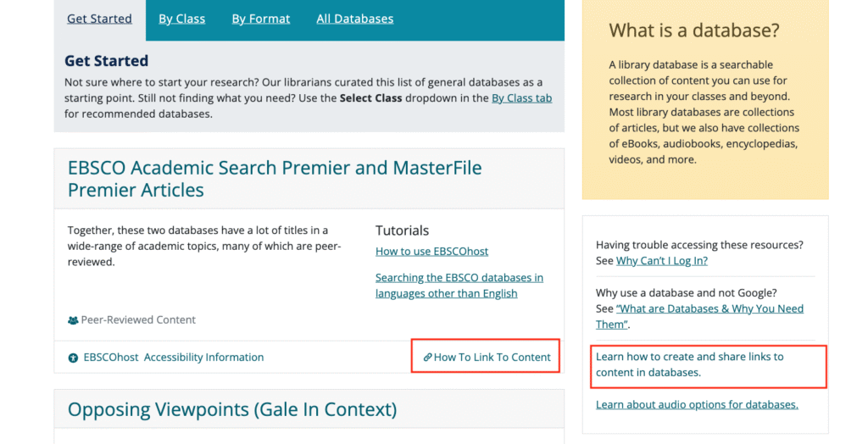Click the 'What is a database?' heading
The image size is (868, 444).
click(694, 31)
